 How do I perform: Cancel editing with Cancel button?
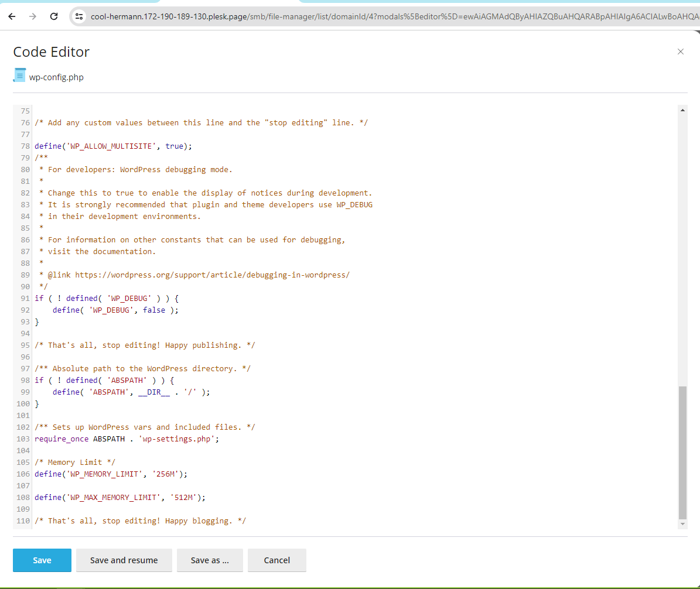[277, 560]
